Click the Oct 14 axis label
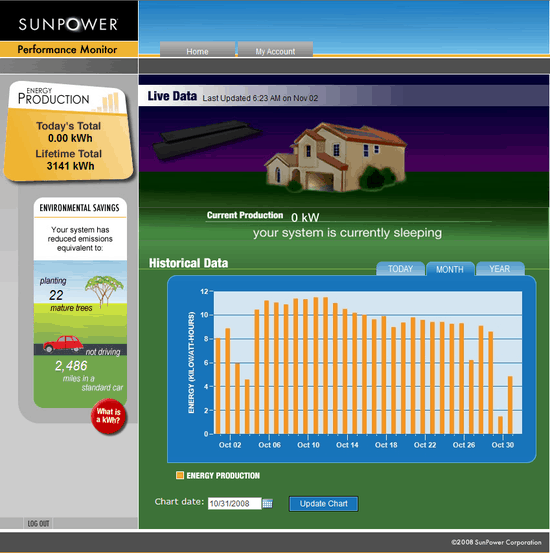550x553 pixels. 347,445
